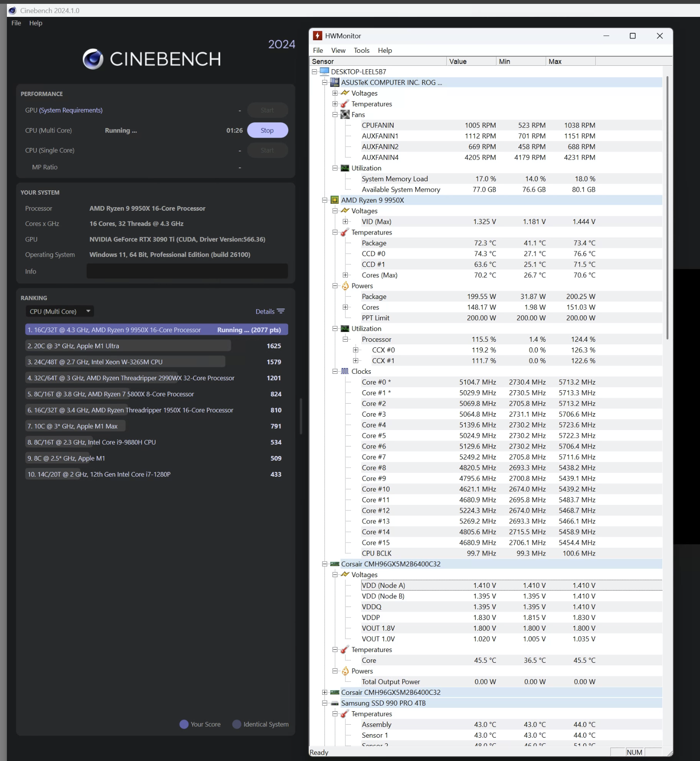Click the Corsair Powers flame icon
Viewport: 700px width, 761px height.
click(345, 671)
